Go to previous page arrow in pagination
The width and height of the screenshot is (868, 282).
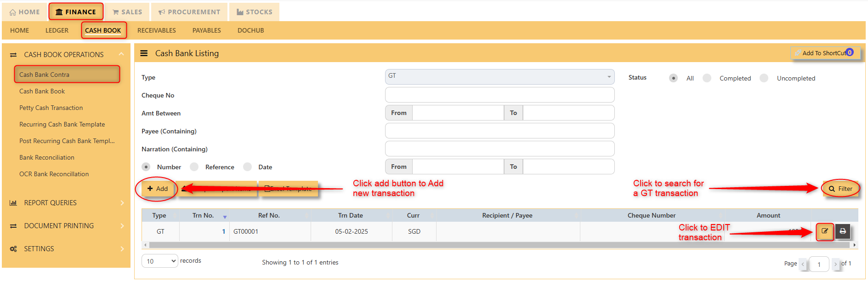(803, 264)
